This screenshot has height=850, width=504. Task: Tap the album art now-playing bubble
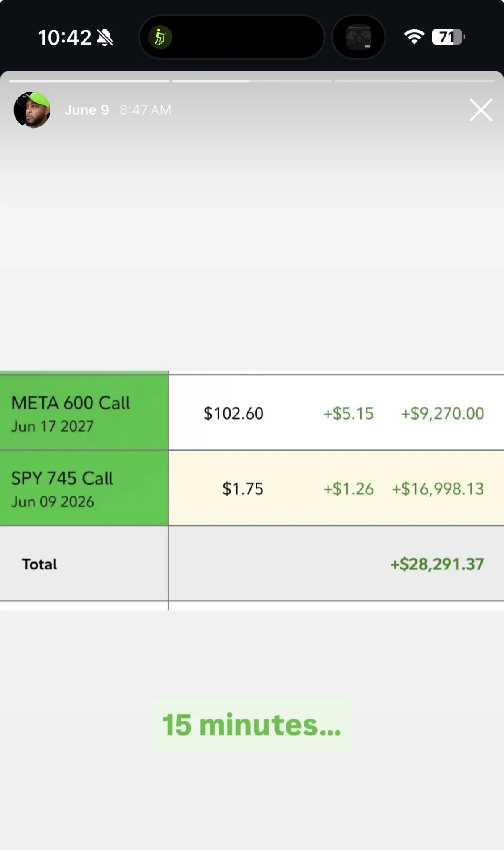pos(359,37)
